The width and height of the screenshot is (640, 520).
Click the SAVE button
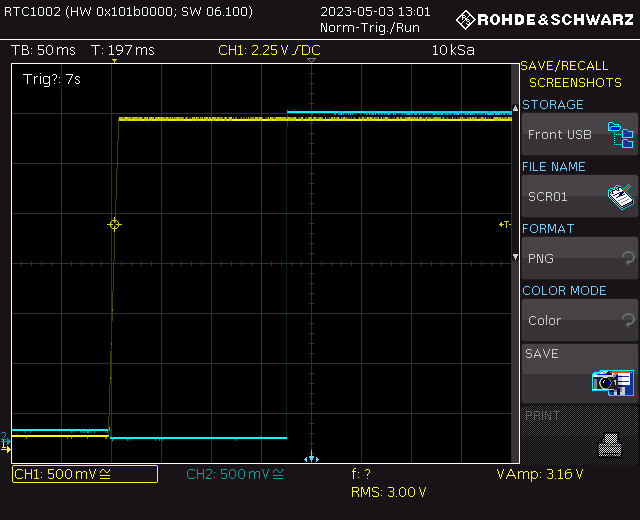point(579,373)
